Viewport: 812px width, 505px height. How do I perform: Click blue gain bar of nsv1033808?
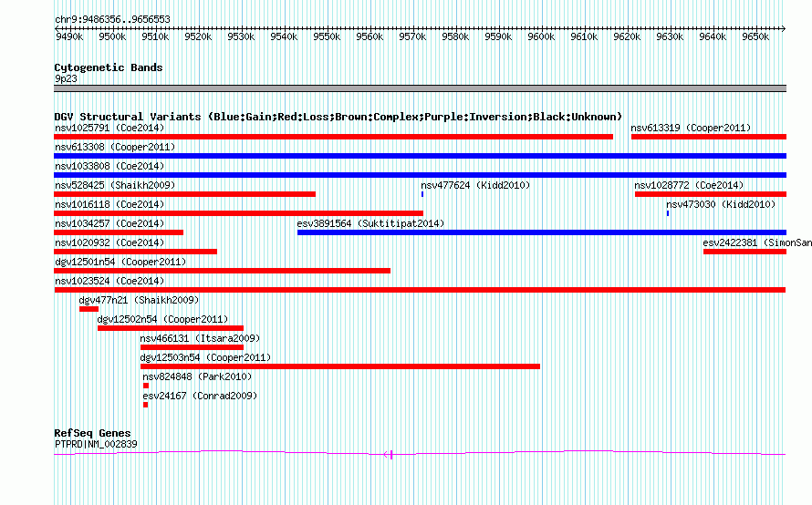[x=420, y=175]
